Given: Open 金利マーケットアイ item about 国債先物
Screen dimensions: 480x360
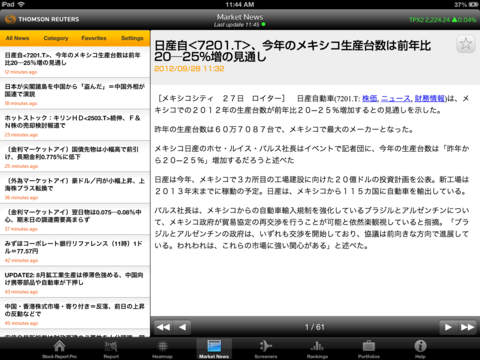Looking at the screenshot, I should 75,156.
